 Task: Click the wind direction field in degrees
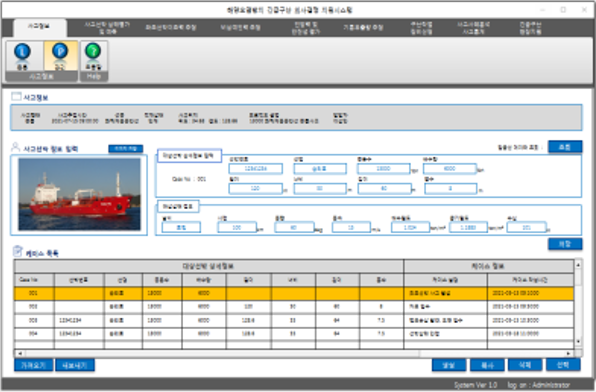[294, 227]
